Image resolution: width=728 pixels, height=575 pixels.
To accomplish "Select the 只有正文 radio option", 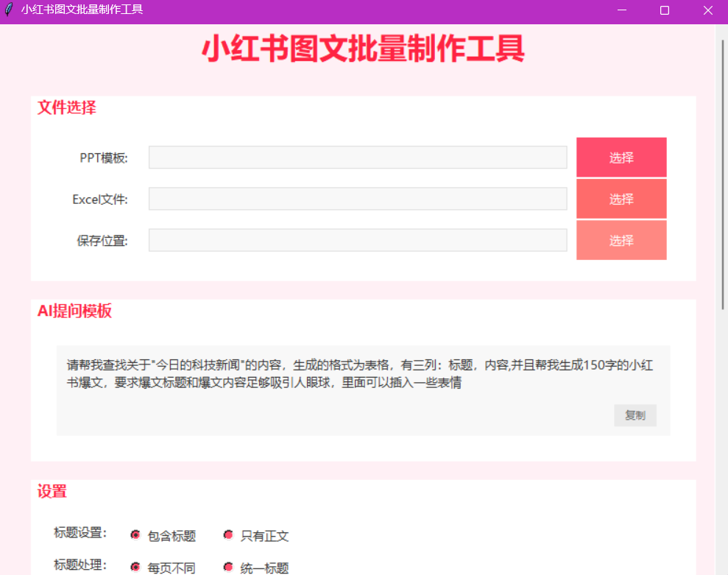I will coord(228,535).
